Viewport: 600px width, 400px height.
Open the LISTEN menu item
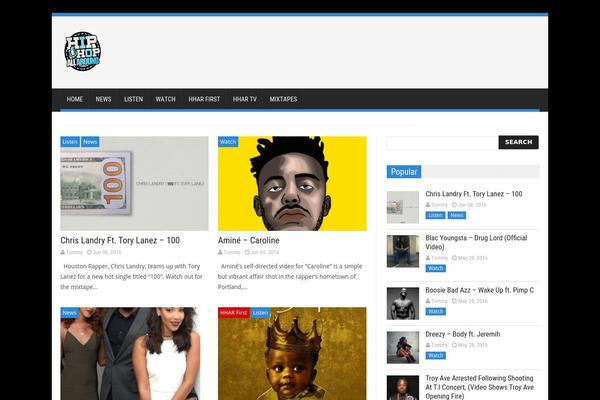134,99
